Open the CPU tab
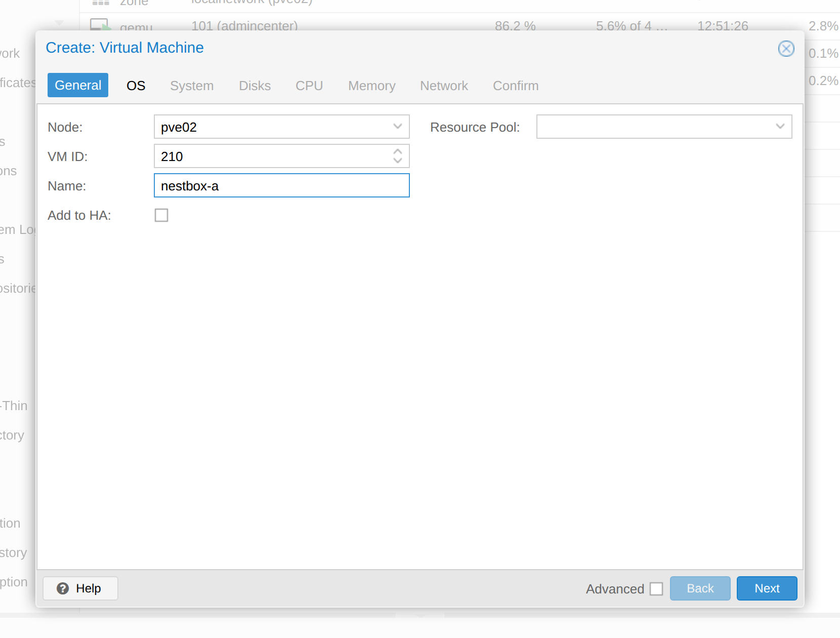Screen dimensions: 840x638 coord(309,86)
